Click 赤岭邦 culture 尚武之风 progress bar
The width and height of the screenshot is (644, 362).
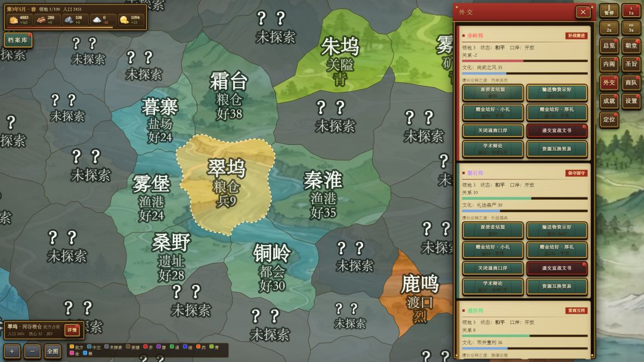(525, 74)
